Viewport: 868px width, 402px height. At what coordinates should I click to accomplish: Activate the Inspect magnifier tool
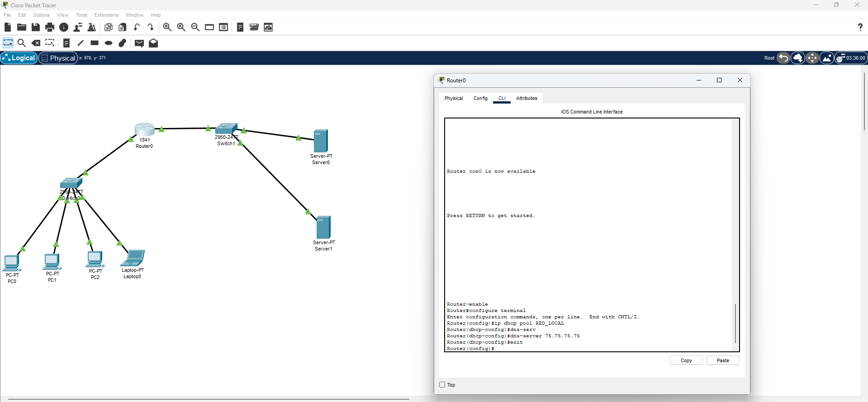21,43
